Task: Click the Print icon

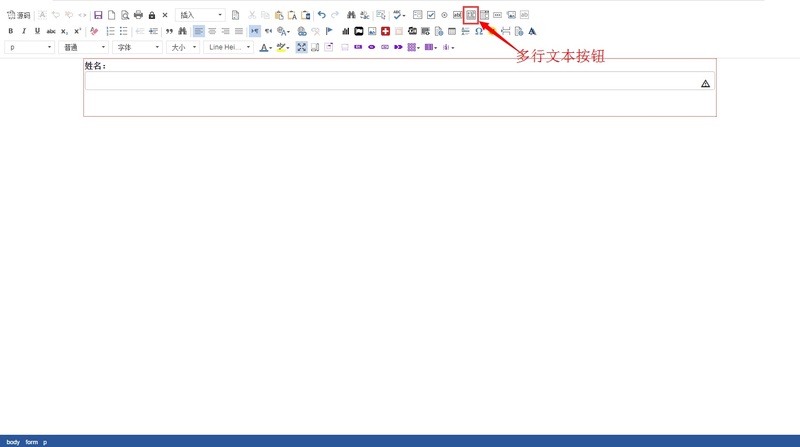Action: click(138, 15)
